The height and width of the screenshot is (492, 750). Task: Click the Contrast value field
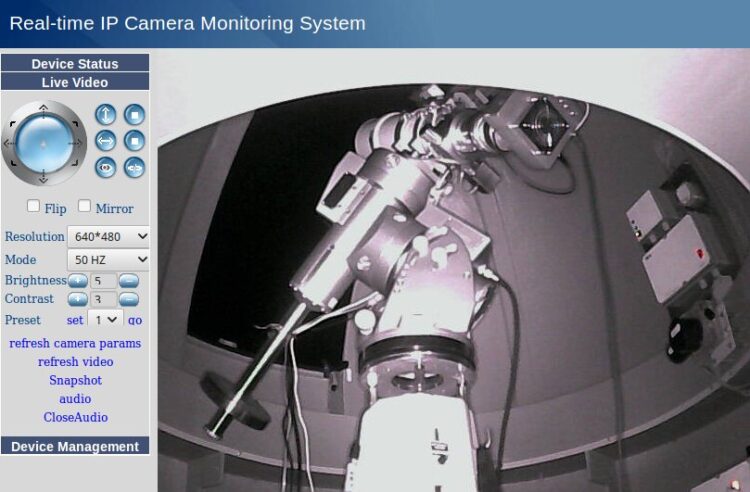coord(103,300)
